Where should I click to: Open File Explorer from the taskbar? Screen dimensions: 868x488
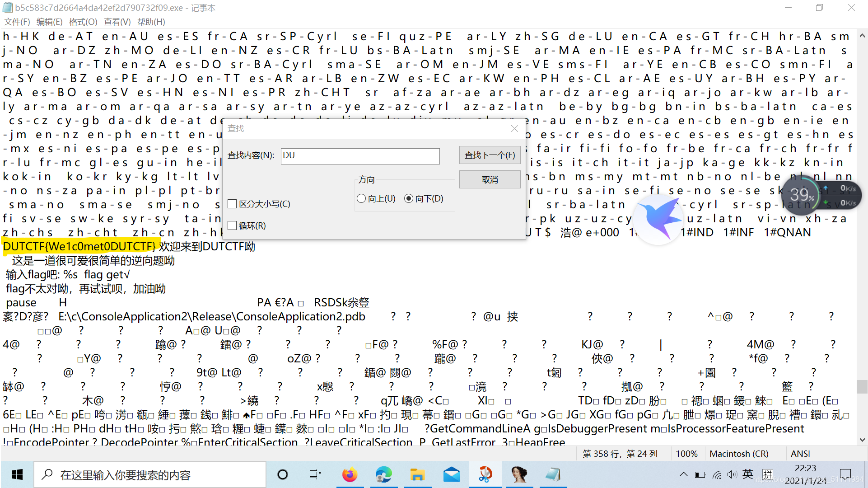(x=417, y=474)
